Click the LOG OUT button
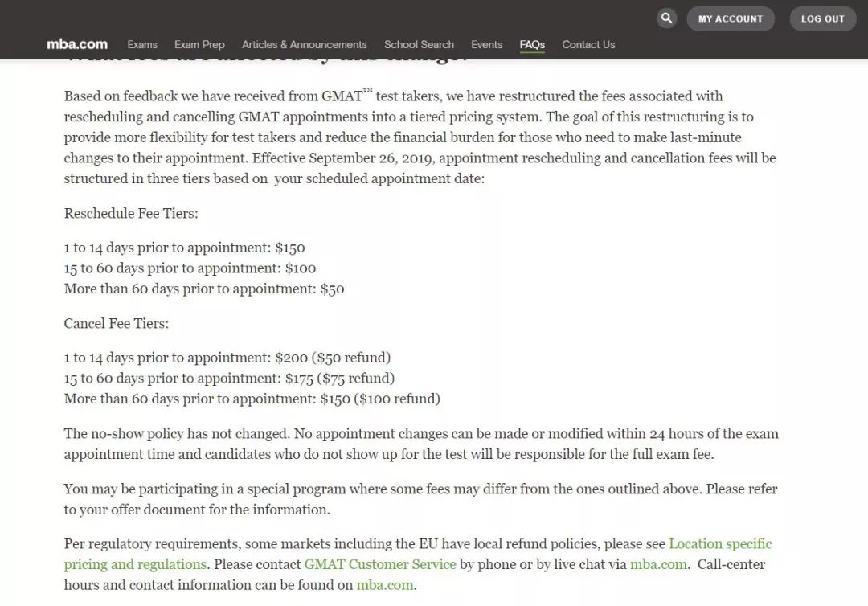This screenshot has height=606, width=868. click(x=823, y=18)
